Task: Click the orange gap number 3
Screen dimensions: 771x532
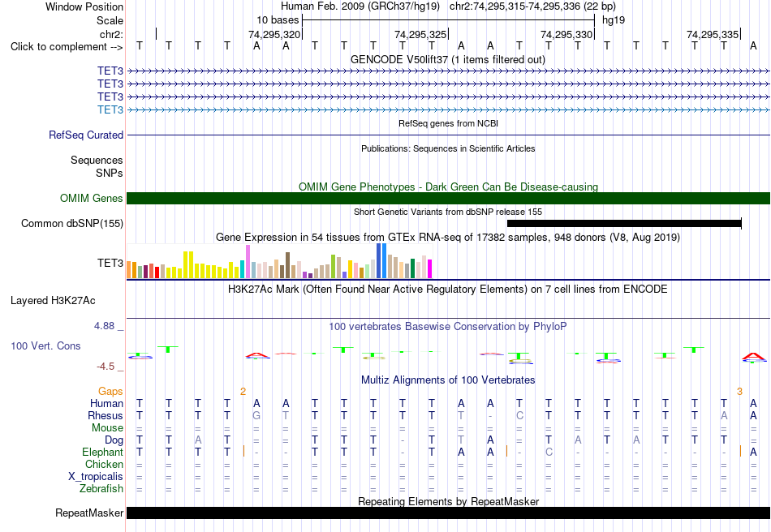Action: [x=739, y=392]
